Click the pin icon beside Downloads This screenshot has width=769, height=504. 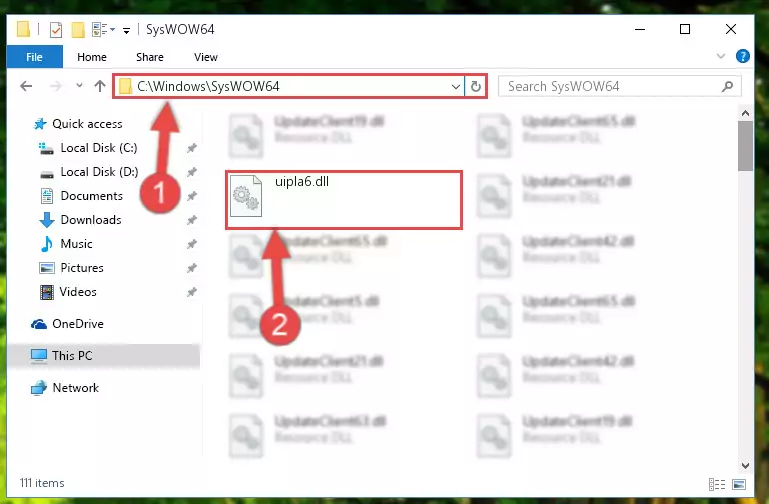pos(192,220)
